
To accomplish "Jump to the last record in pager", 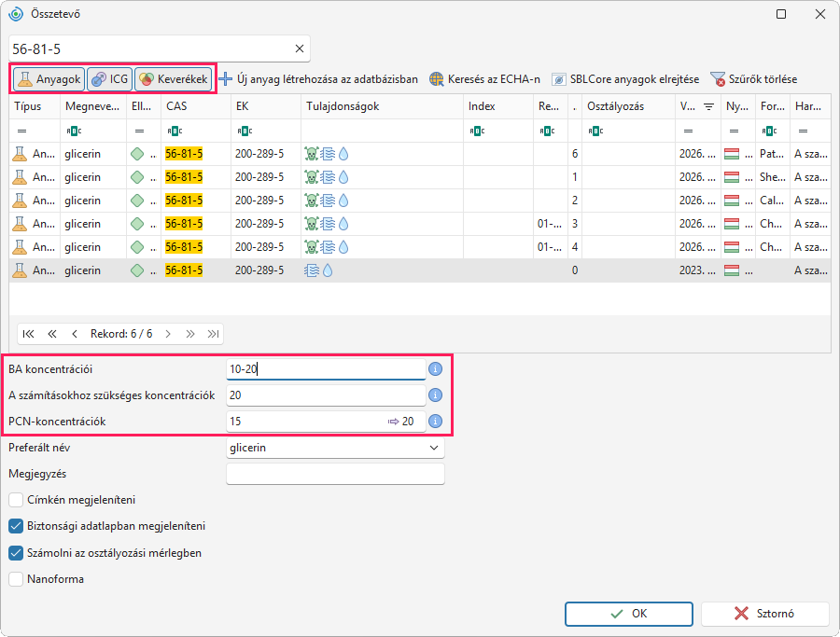I will pos(213,334).
